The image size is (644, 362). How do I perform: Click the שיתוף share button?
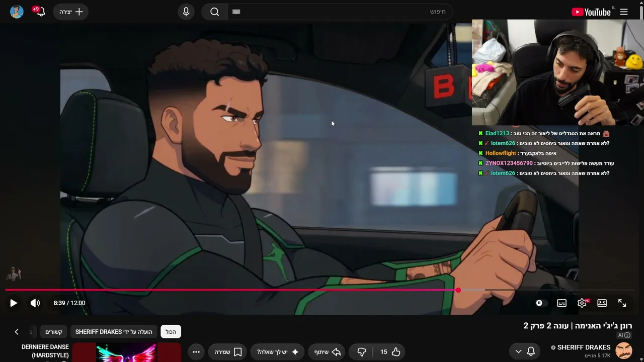point(328,352)
